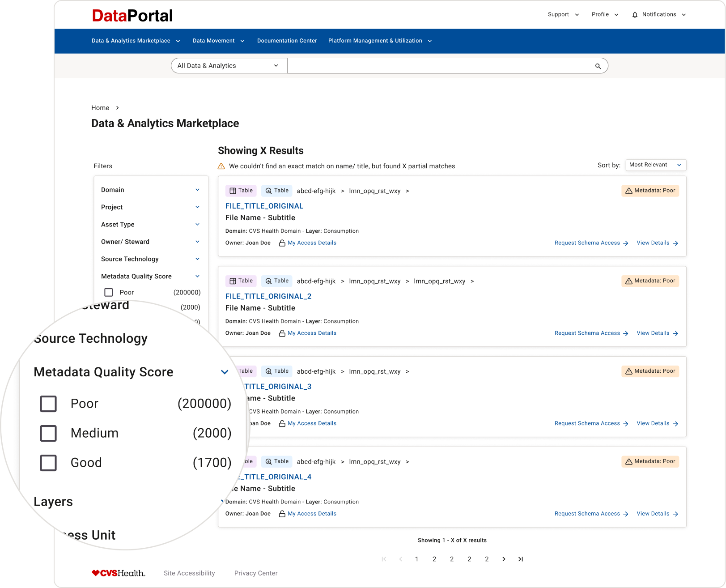Click the warning triangle on Metadata: Poor badge
Viewport: 726px width, 588px height.
pos(628,191)
